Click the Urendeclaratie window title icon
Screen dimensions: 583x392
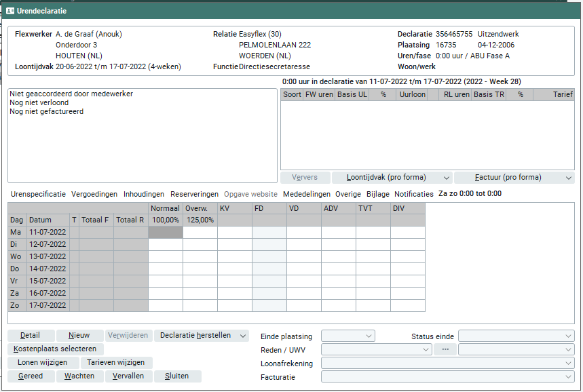click(10, 11)
